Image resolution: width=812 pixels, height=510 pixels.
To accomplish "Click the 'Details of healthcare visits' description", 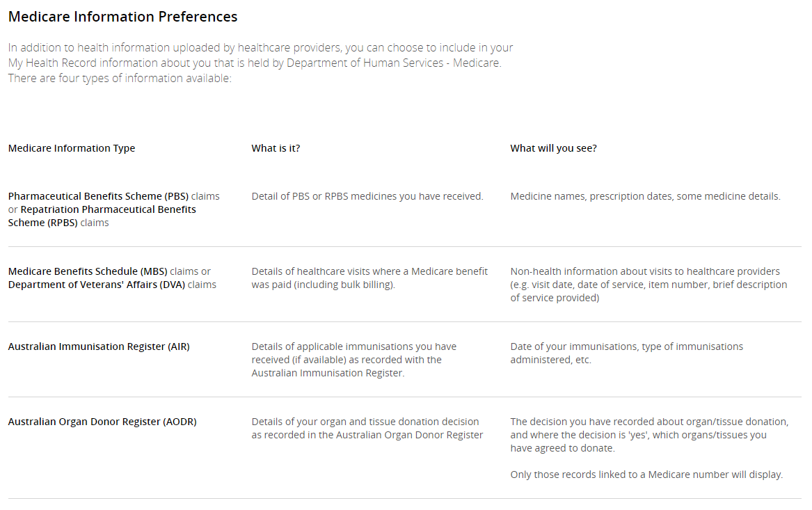I will [369, 278].
